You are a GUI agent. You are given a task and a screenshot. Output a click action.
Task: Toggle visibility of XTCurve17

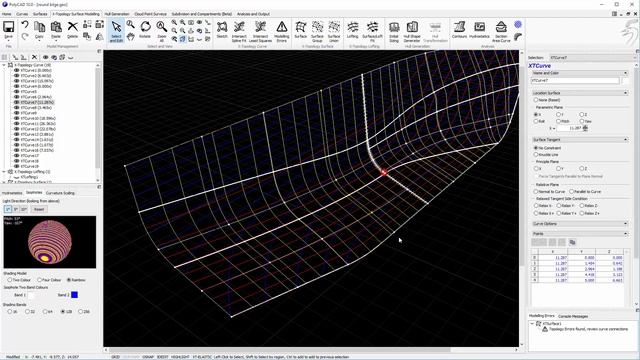coord(17,156)
